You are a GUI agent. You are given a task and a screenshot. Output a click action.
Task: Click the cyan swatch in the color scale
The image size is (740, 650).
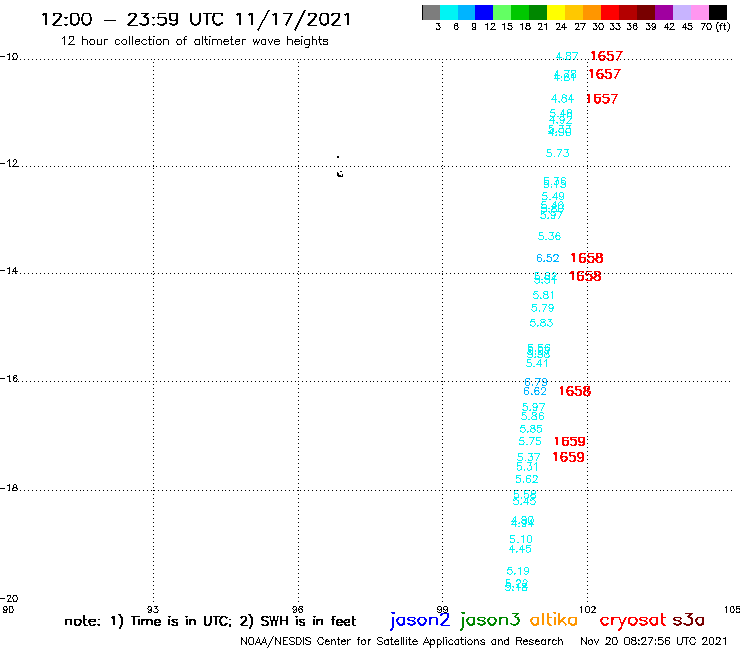point(449,12)
